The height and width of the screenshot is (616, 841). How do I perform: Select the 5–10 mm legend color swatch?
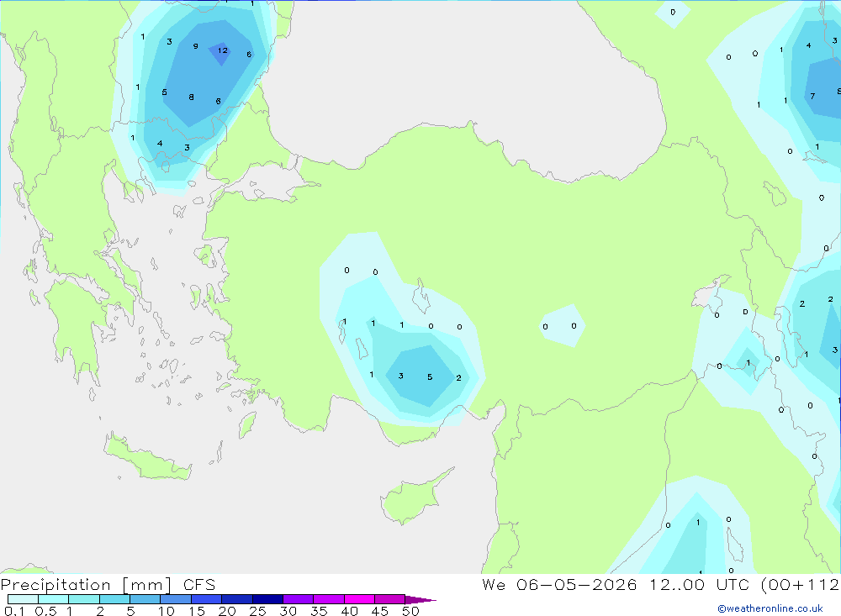[x=145, y=599]
